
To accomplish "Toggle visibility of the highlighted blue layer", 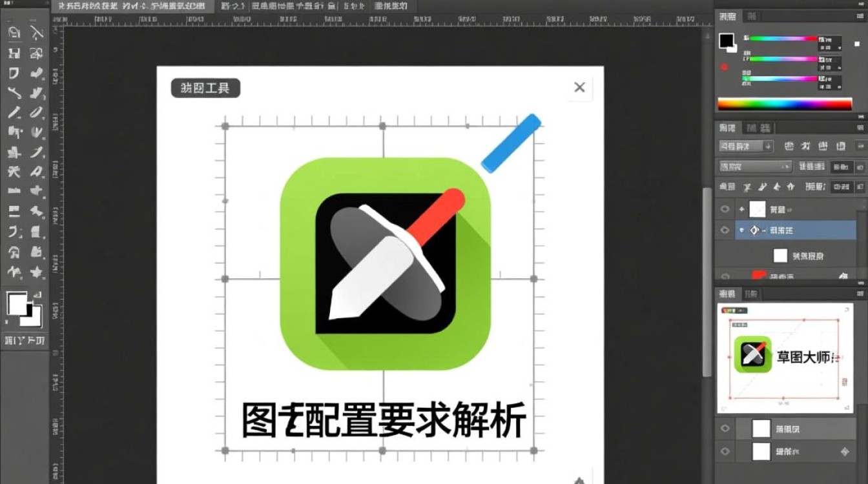I will (725, 230).
